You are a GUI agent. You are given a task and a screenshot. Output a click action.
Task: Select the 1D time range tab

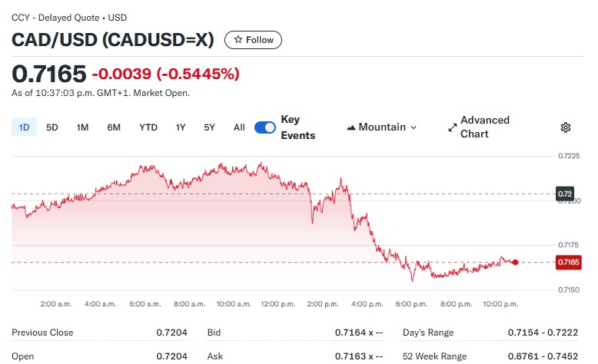24,127
